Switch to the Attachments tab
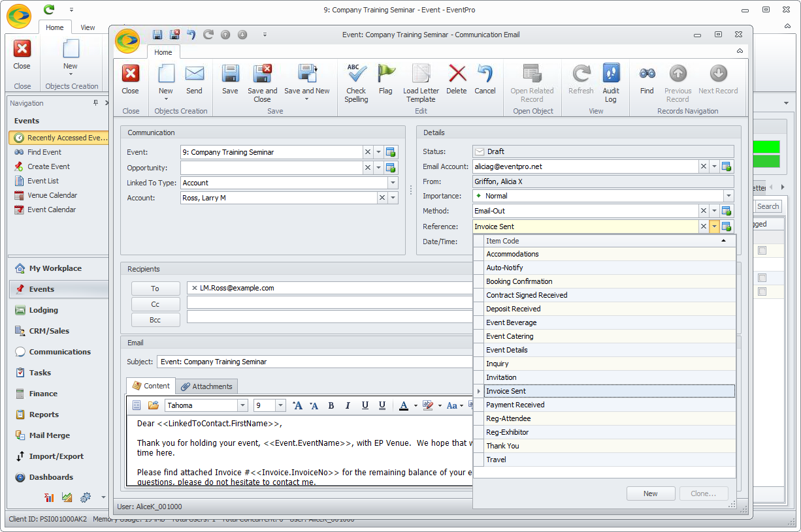The image size is (801, 532). [x=206, y=386]
